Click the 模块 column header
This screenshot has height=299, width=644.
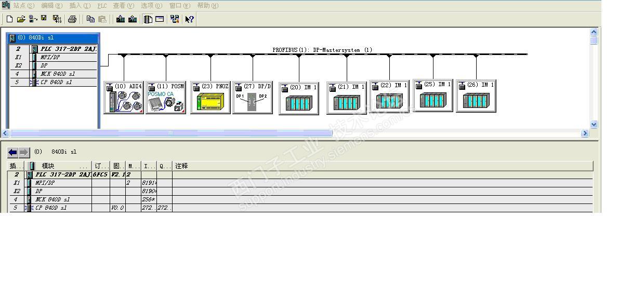pos(59,166)
